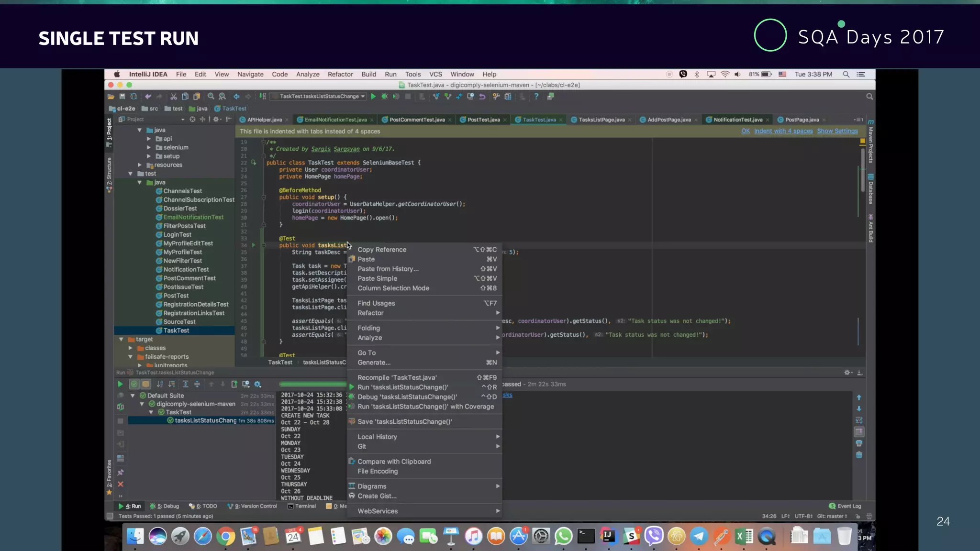Select Run 'tasksListStatusChange()' in context menu
Screen dimensions: 980x551
click(403, 387)
